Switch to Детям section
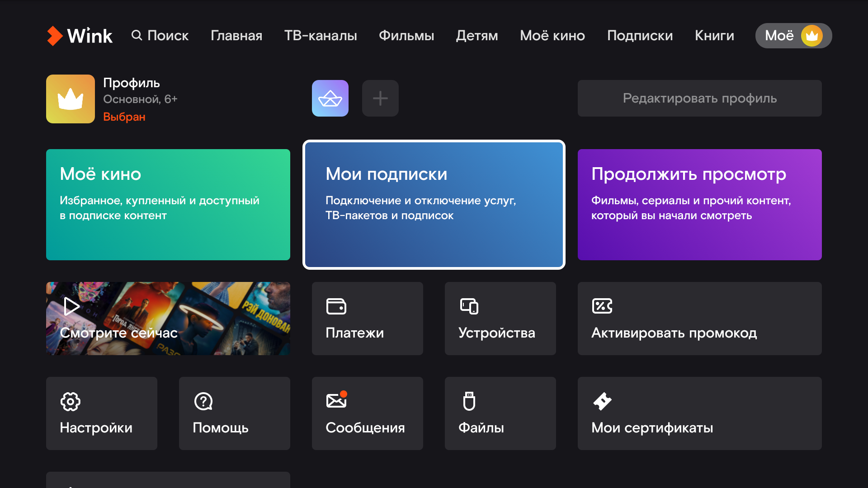868x488 pixels. click(477, 36)
